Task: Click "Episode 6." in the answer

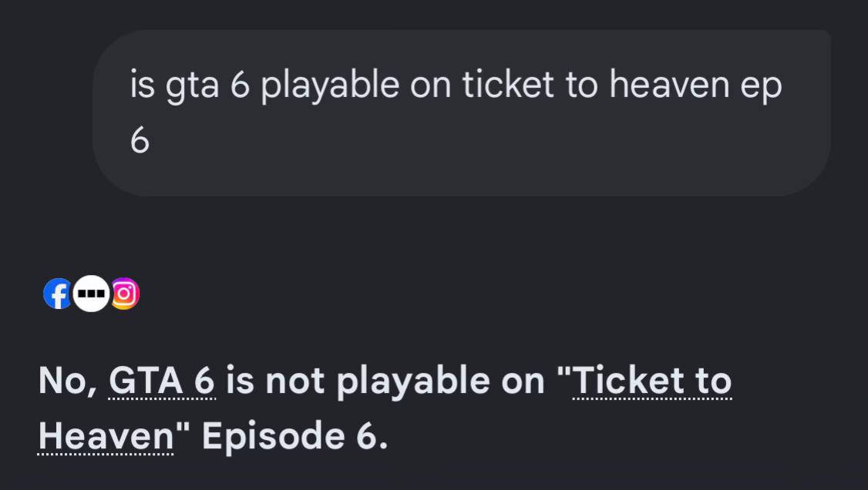Action: [294, 437]
